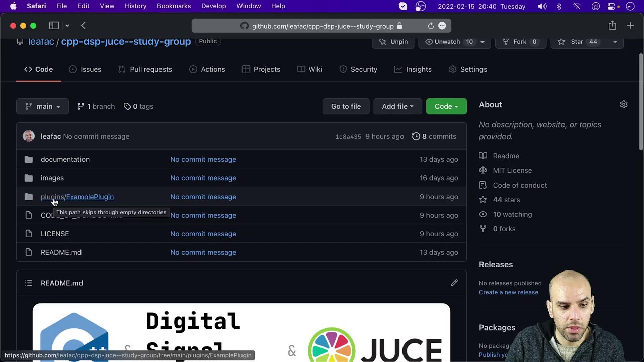Edit README with the pencil icon

click(x=454, y=283)
